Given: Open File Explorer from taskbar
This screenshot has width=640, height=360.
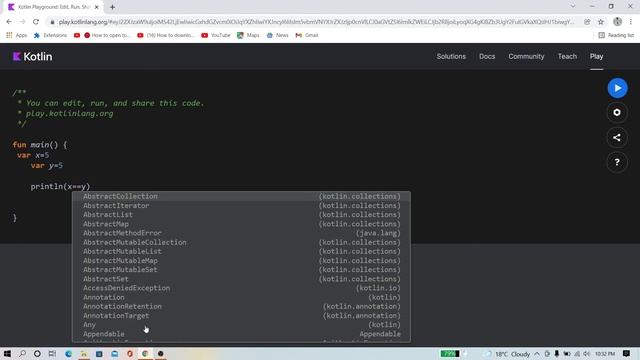Looking at the screenshot, I should 84,353.
